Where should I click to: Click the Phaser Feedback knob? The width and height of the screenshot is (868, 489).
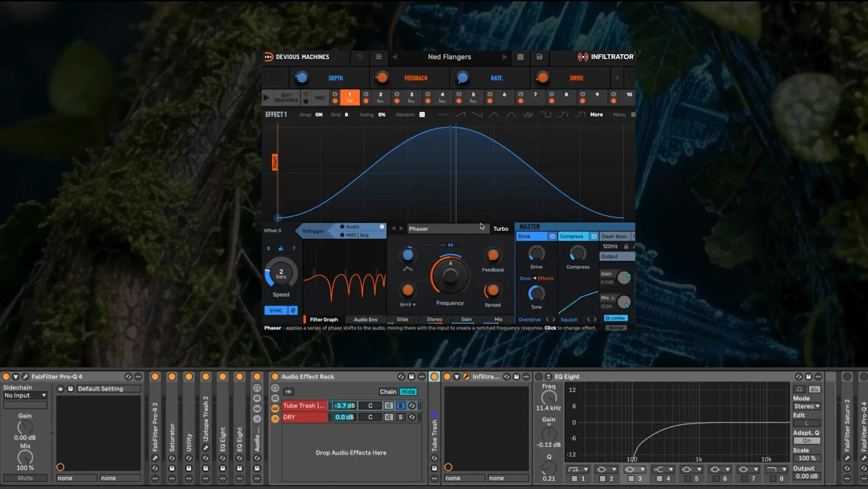(493, 255)
